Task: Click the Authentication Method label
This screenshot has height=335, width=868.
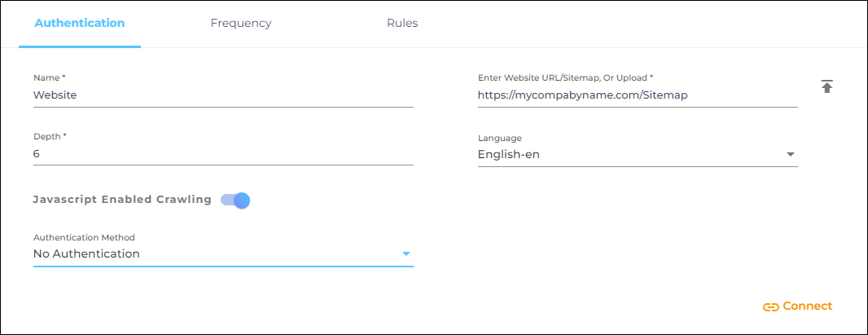Action: click(84, 237)
